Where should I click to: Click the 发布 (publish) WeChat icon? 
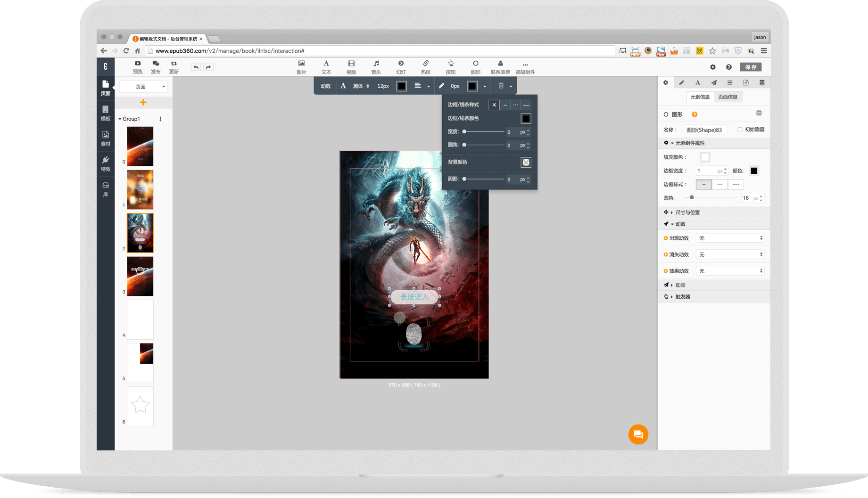(x=156, y=67)
